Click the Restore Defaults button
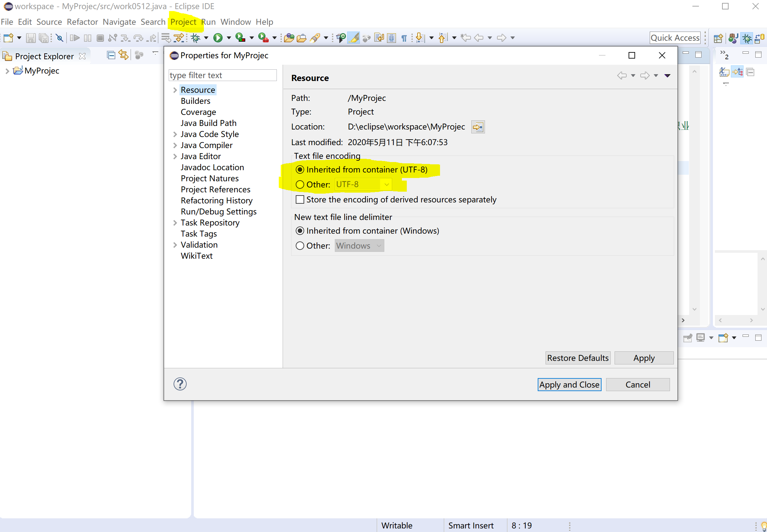This screenshot has height=532, width=767. [x=577, y=358]
